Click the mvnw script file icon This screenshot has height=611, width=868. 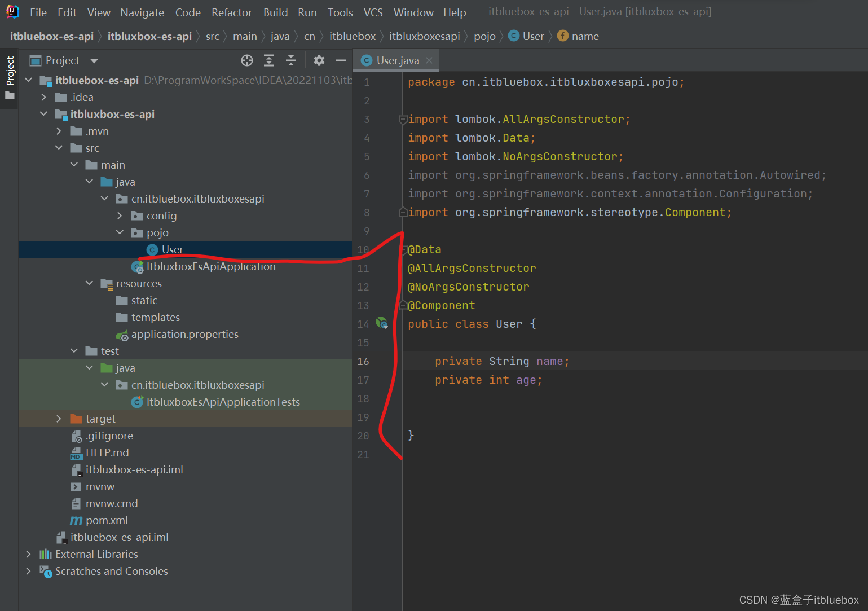76,486
